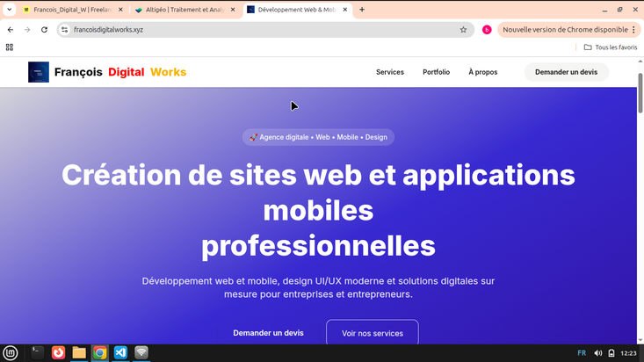Image resolution: width=644 pixels, height=362 pixels.
Task: Click Nouvelle version de Chrome disponible
Action: click(x=565, y=30)
